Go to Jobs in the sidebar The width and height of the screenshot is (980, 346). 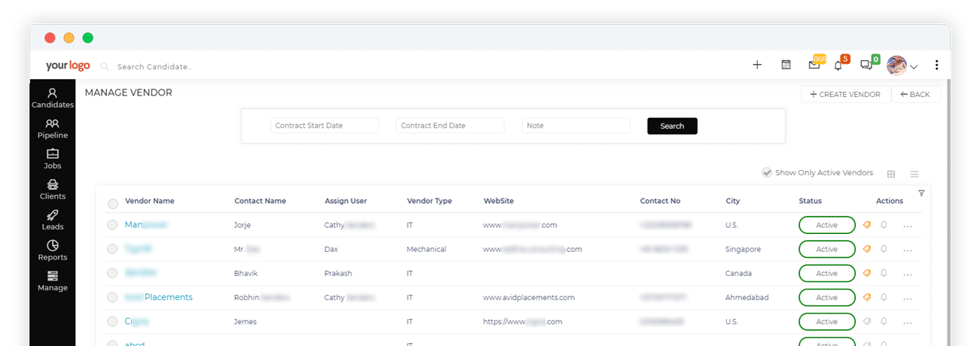[52, 159]
